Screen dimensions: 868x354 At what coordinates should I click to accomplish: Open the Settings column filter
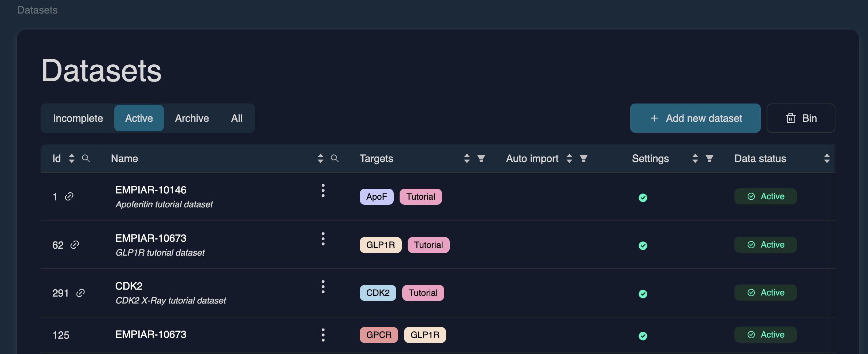[710, 158]
